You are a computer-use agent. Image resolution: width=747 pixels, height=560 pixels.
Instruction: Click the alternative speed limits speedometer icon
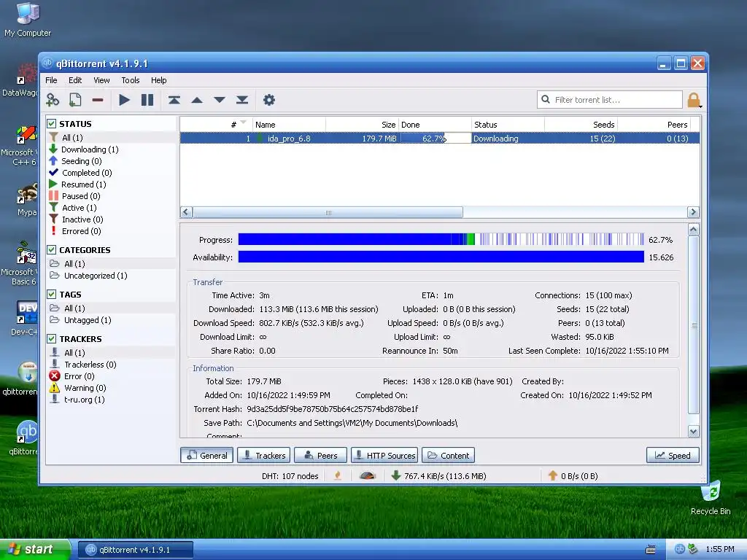368,475
